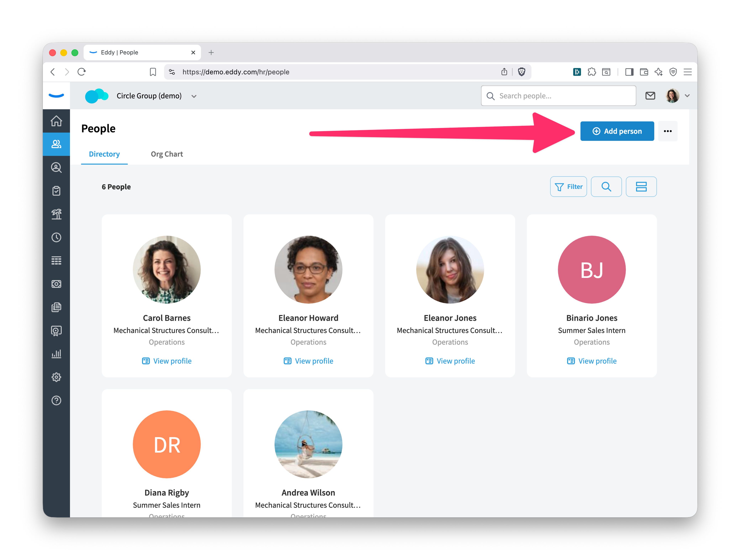The height and width of the screenshot is (560, 740).
Task: Click the Carol Barnes name
Action: 167,318
